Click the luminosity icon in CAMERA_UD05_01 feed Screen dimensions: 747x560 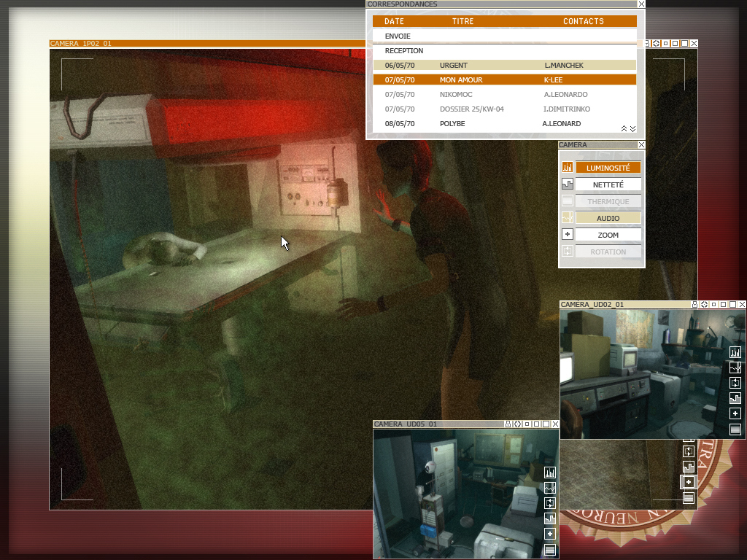550,472
